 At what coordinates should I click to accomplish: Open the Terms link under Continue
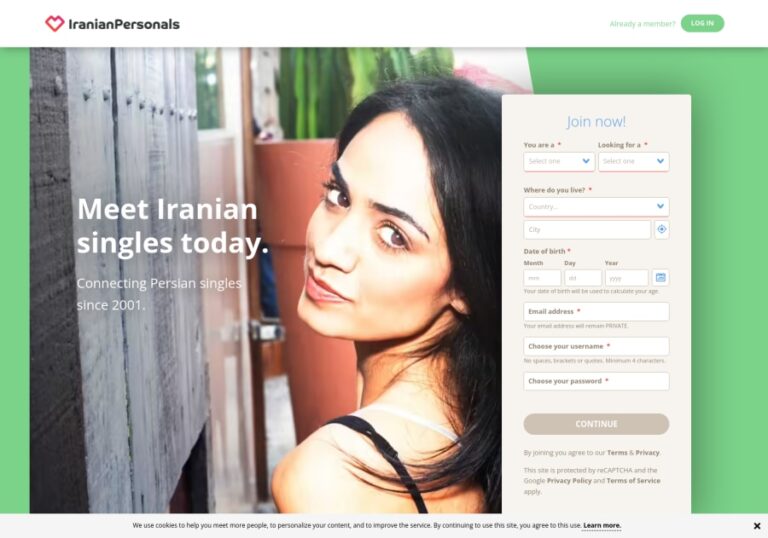[617, 453]
